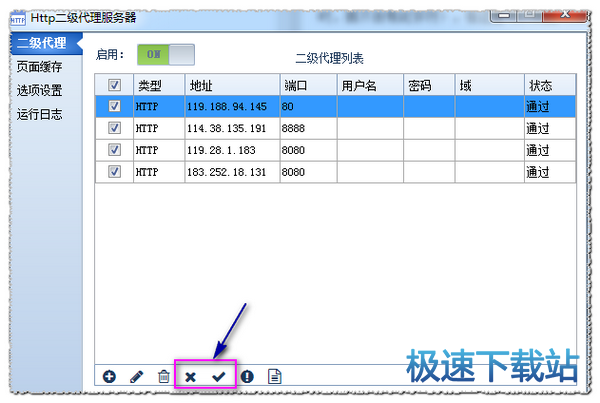Image resolution: width=600 pixels, height=403 pixels.
Task: Click the X mark icon in bottom toolbar
Action: click(x=190, y=377)
